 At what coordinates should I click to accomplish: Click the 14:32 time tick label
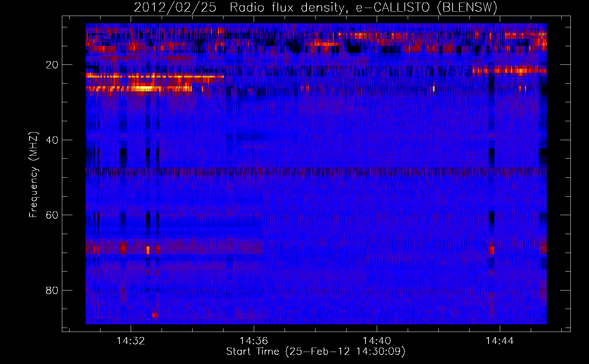pyautogui.click(x=131, y=341)
